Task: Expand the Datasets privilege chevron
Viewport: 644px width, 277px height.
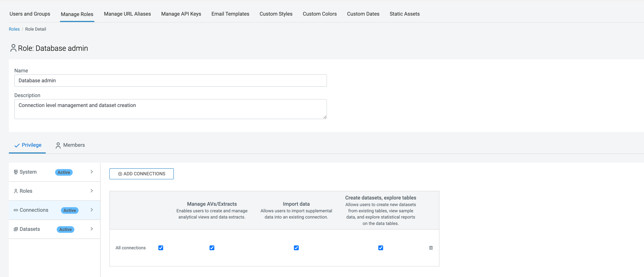Action: click(x=92, y=229)
